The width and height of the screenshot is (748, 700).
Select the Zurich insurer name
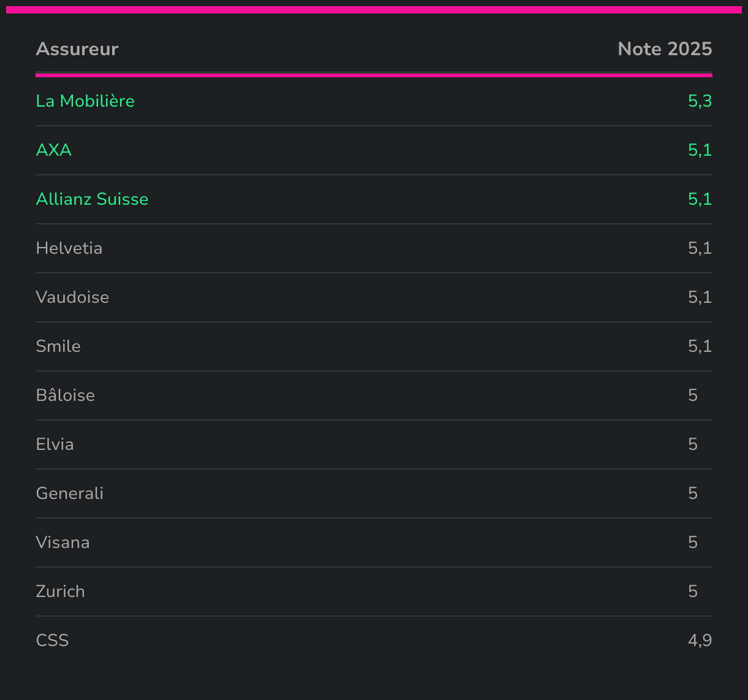(x=61, y=592)
